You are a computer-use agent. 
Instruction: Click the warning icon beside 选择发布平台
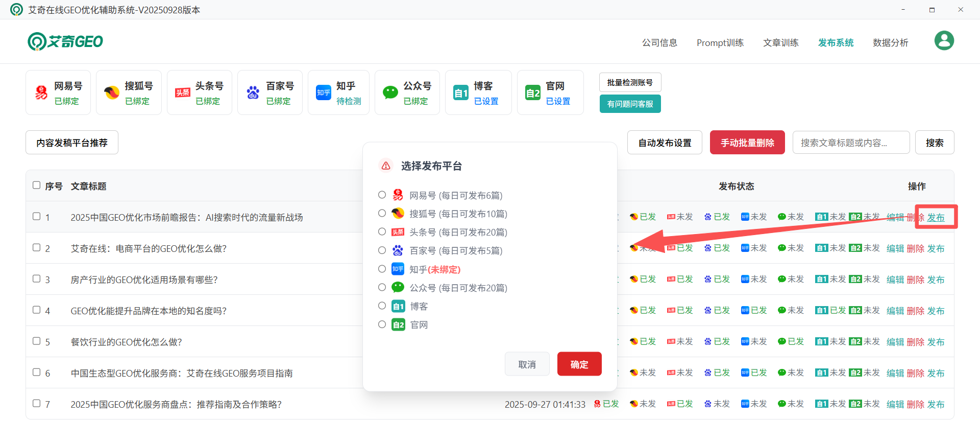tap(386, 166)
